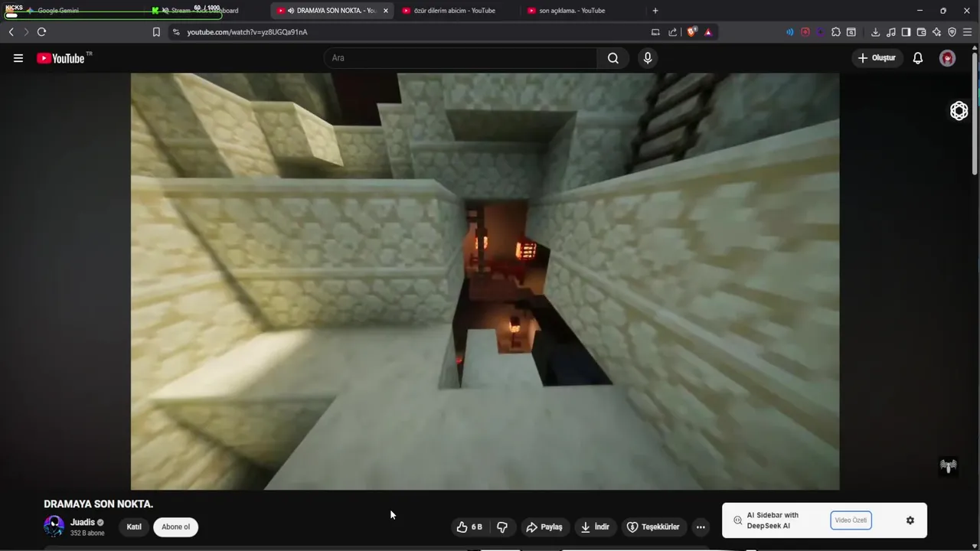Open the YouTube hamburger guide menu
Viewport: 980px width, 551px height.
(18, 58)
